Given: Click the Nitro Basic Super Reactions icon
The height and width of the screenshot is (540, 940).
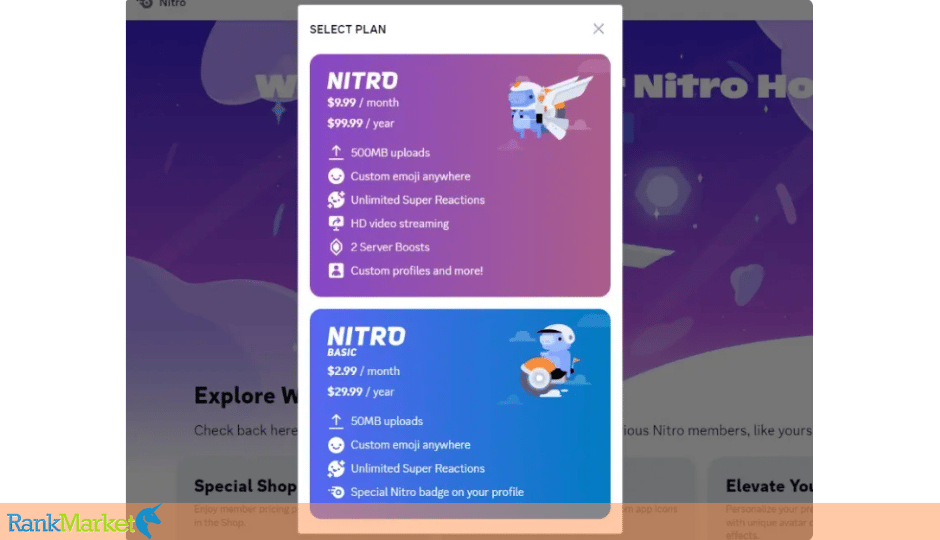Looking at the screenshot, I should pos(336,468).
